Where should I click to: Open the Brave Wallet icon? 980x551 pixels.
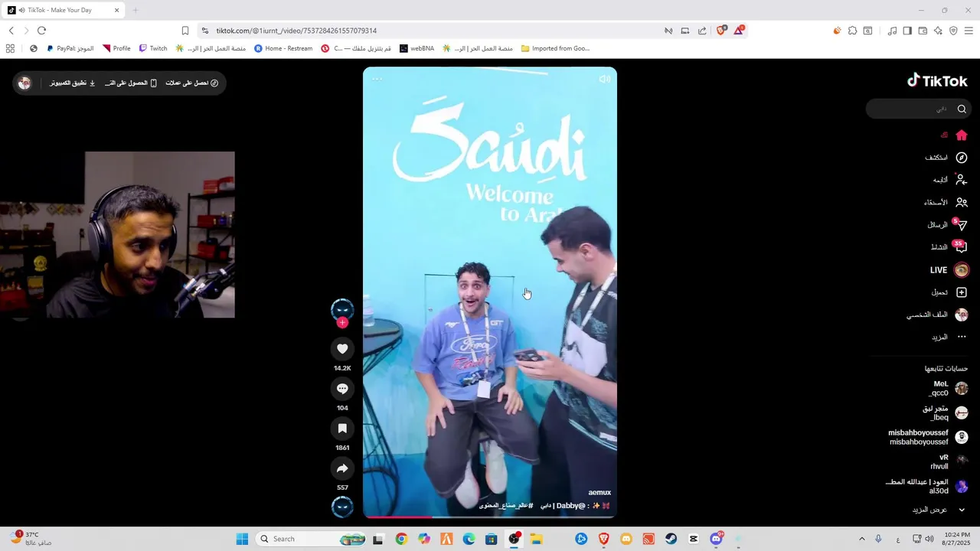pos(923,31)
